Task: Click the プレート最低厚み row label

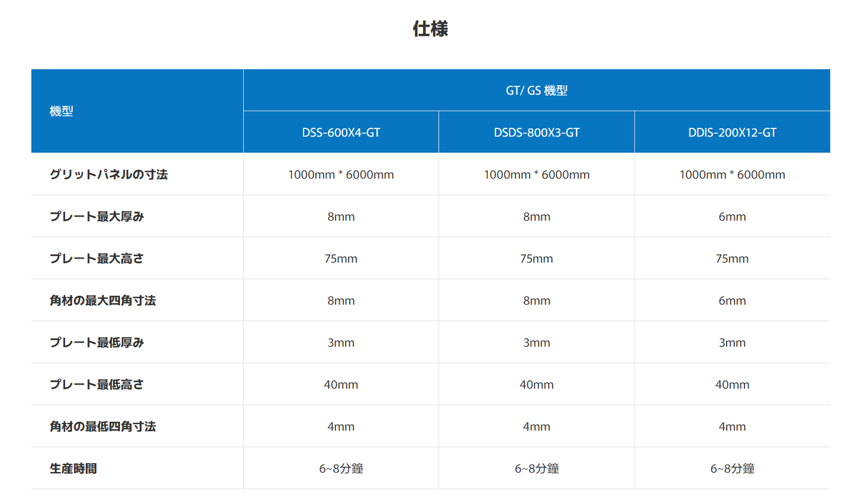Action: pos(97,343)
